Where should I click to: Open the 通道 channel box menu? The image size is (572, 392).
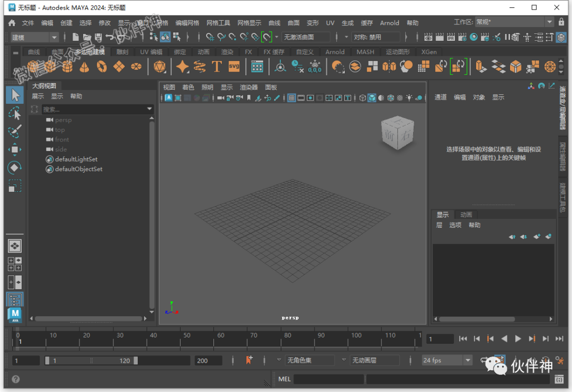[x=440, y=97]
